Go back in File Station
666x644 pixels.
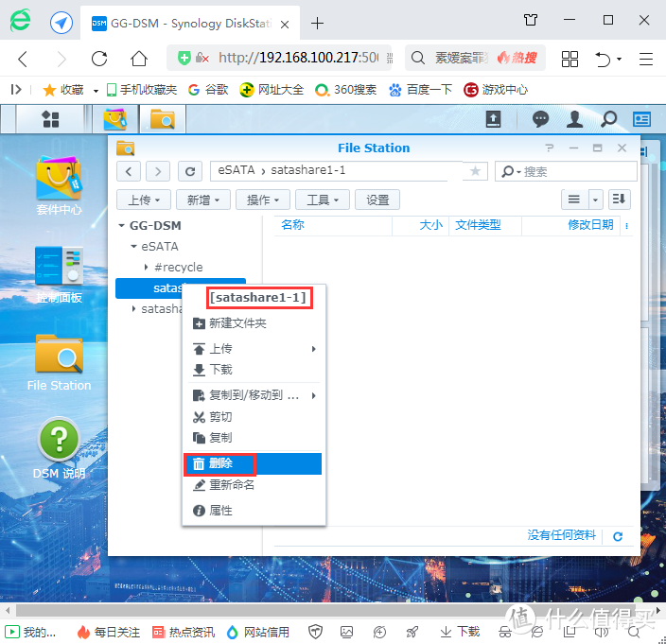[129, 171]
